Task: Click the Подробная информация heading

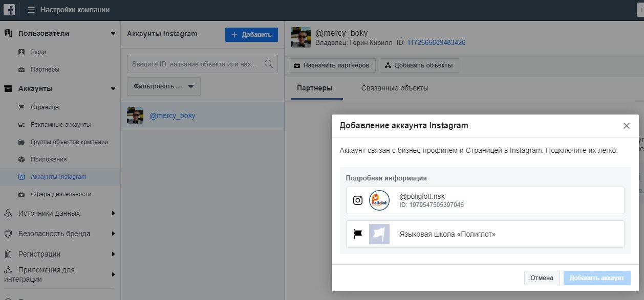Action: tap(387, 178)
